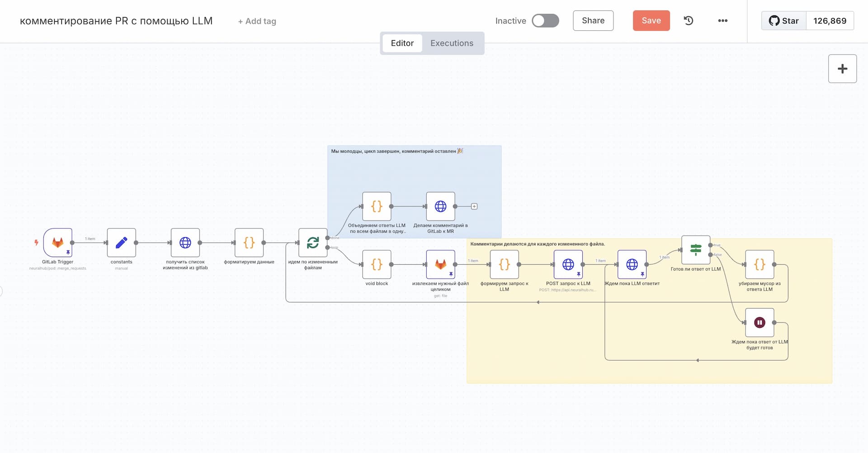The width and height of the screenshot is (868, 453).
Task: Select the 'формируем запрос к LLM' code node
Action: [x=504, y=264]
